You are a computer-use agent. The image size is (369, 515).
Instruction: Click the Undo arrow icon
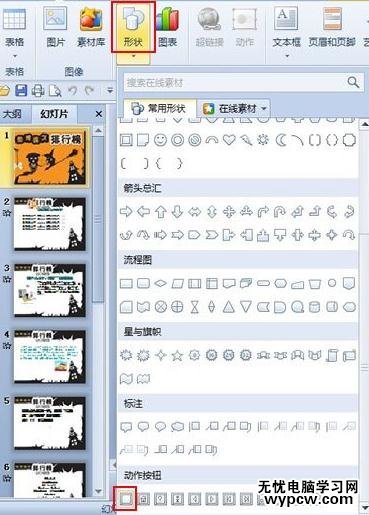pyautogui.click(x=72, y=90)
